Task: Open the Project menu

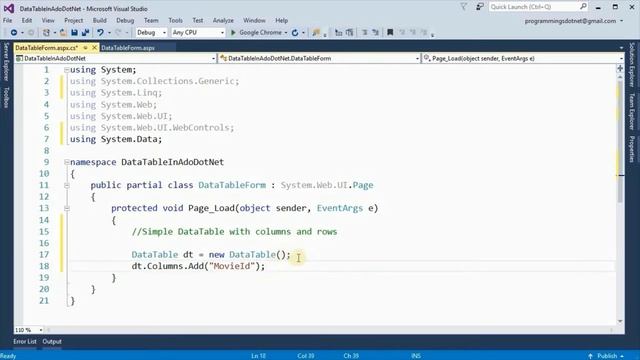Action: point(73,20)
